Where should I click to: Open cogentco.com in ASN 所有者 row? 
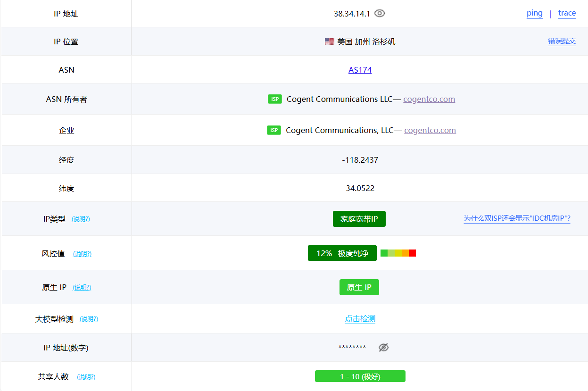tap(429, 99)
